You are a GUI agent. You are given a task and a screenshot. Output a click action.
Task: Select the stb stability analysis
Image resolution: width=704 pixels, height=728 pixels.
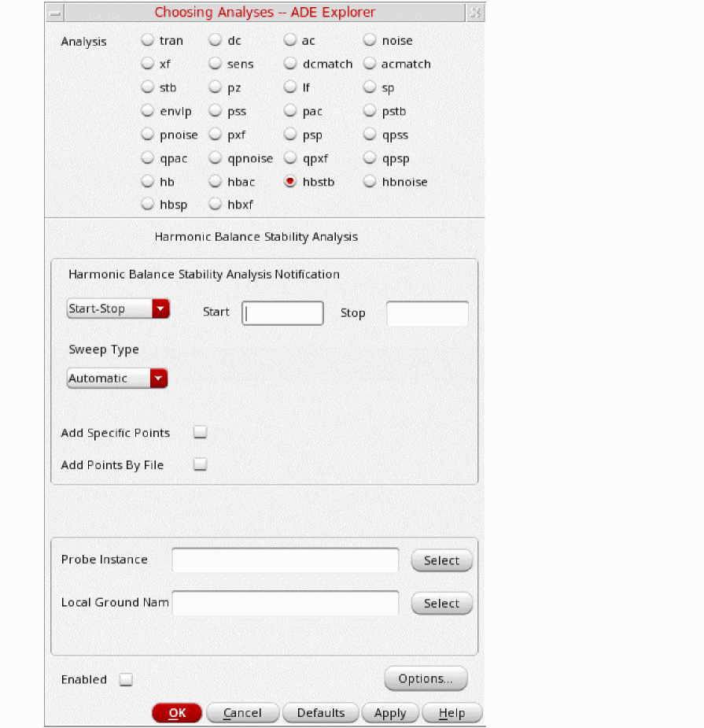tap(147, 88)
